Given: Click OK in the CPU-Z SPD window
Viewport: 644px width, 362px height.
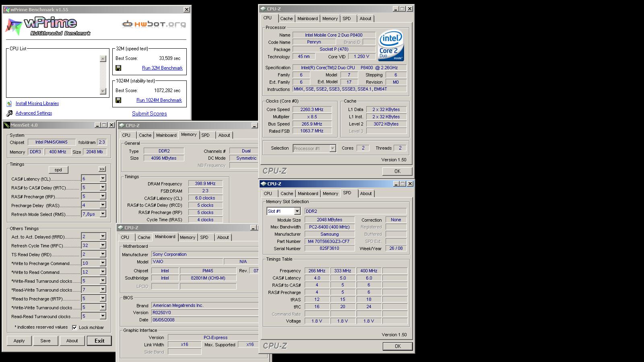Looking at the screenshot, I should [398, 346].
